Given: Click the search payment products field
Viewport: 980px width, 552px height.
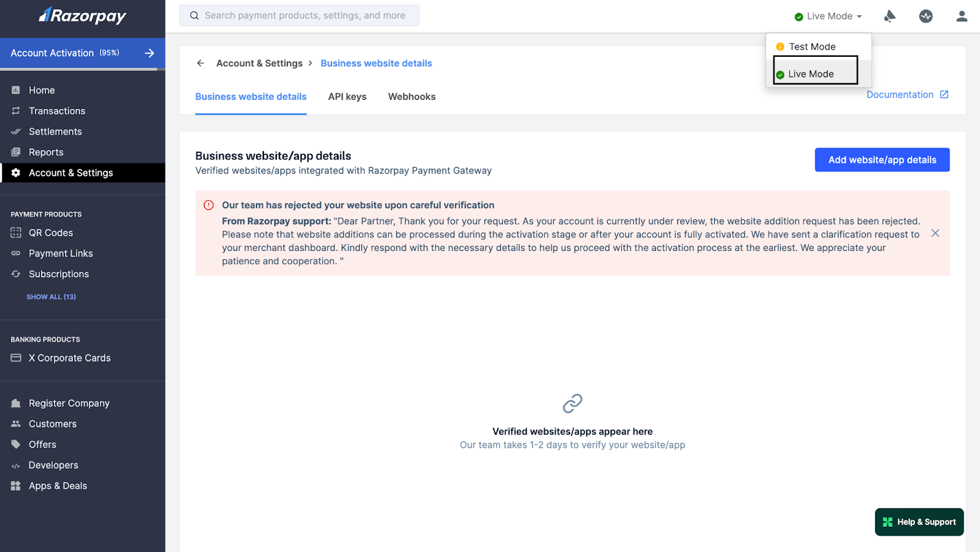Looking at the screenshot, I should pyautogui.click(x=300, y=15).
